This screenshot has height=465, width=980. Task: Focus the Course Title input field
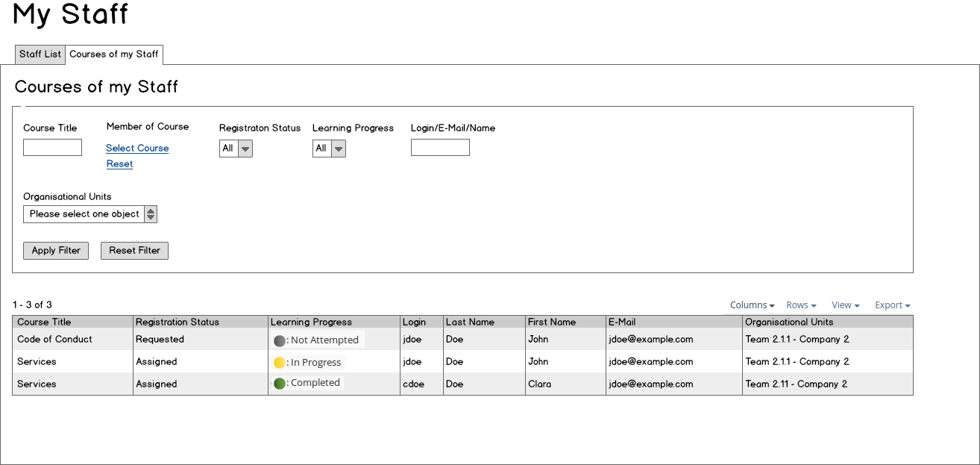(52, 148)
